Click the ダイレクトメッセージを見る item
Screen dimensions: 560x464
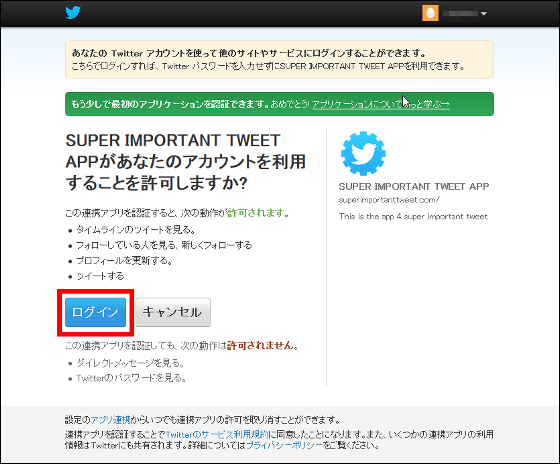pyautogui.click(x=130, y=363)
